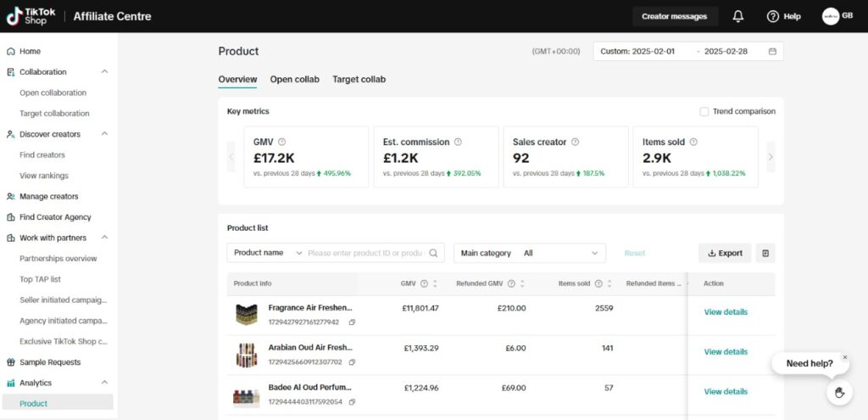Show next metrics with the right arrow
This screenshot has height=420, width=868.
tap(771, 157)
